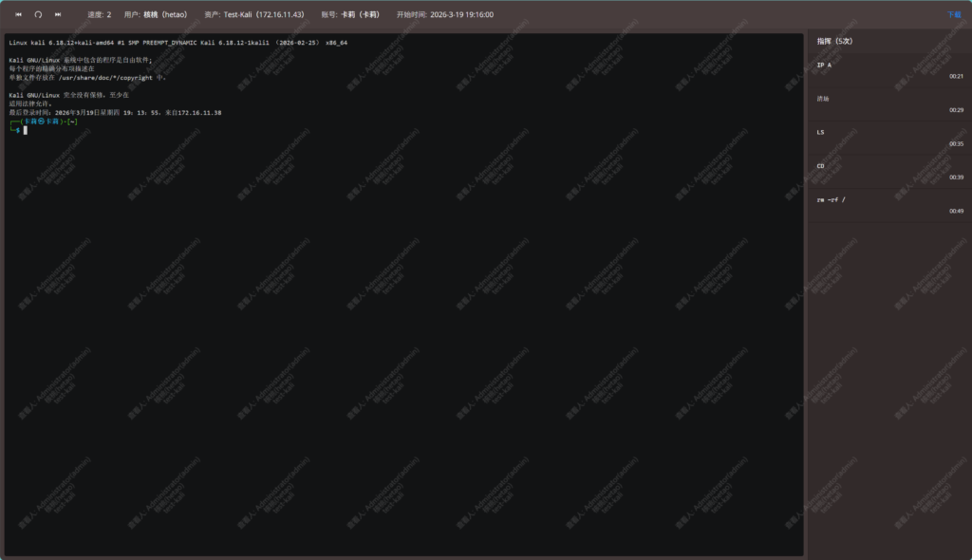
Task: Click the terminal cursor at the prompt
Action: (x=26, y=130)
